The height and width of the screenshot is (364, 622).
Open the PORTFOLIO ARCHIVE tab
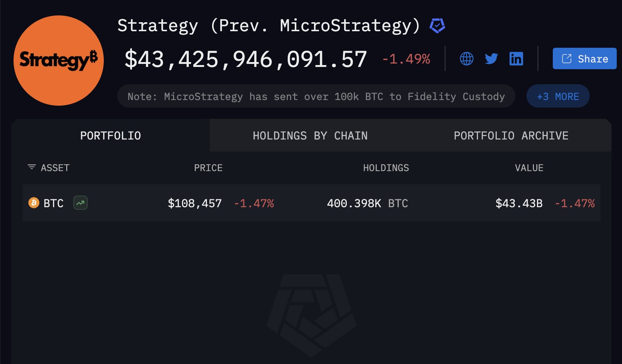point(511,136)
